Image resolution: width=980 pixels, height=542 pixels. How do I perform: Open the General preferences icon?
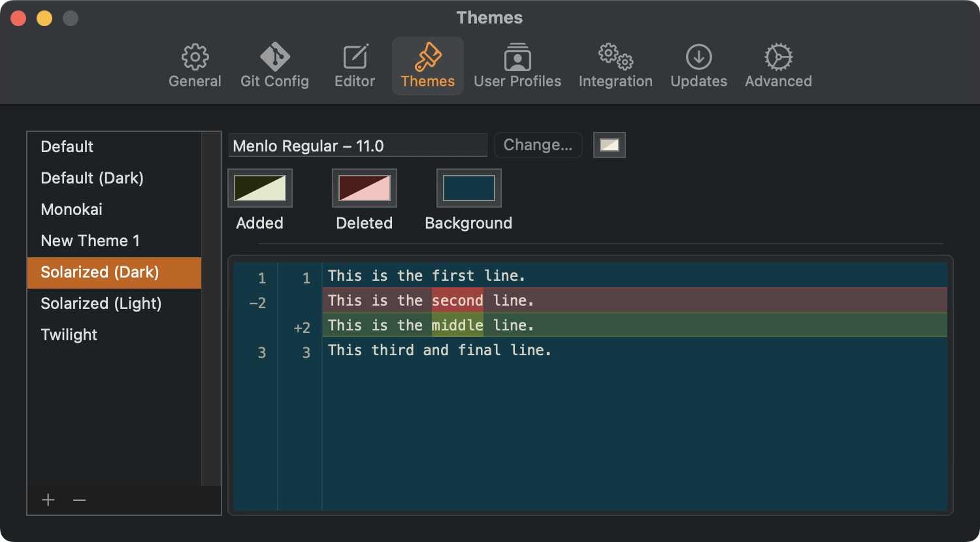pos(195,65)
